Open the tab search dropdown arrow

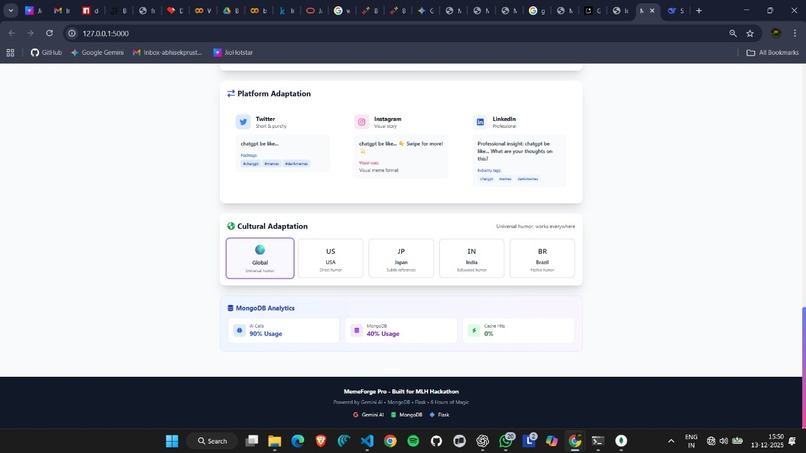click(11, 10)
